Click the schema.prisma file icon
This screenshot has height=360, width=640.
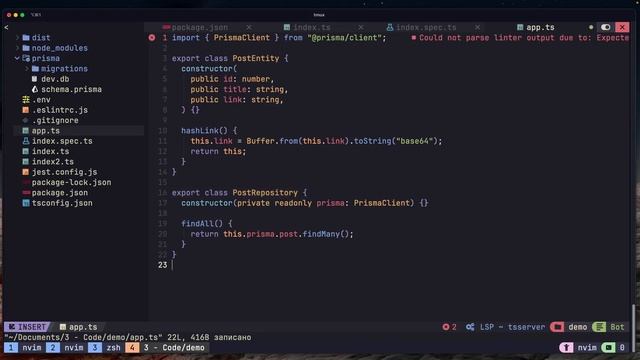coord(35,89)
